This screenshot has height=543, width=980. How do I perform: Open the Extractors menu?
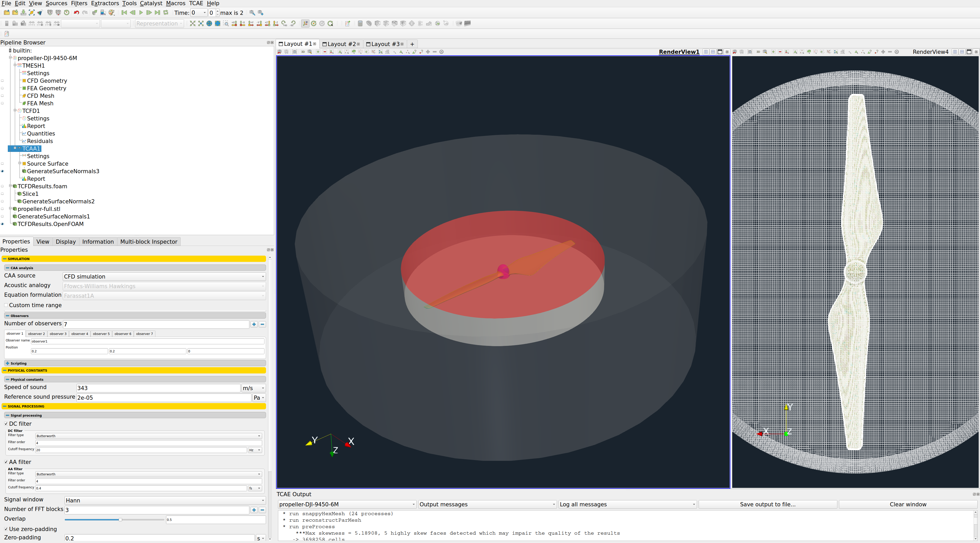(x=105, y=3)
